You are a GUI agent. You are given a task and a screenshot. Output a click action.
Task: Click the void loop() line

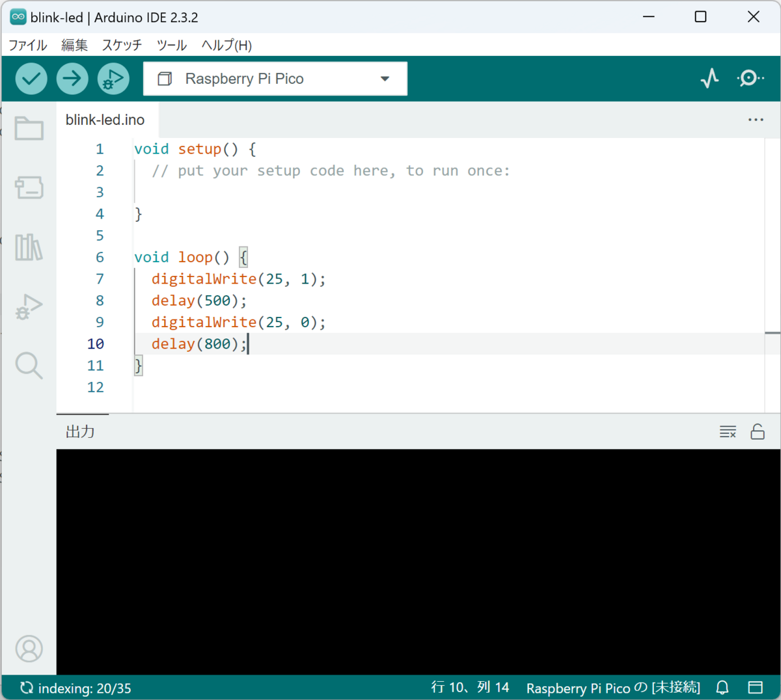click(x=191, y=257)
